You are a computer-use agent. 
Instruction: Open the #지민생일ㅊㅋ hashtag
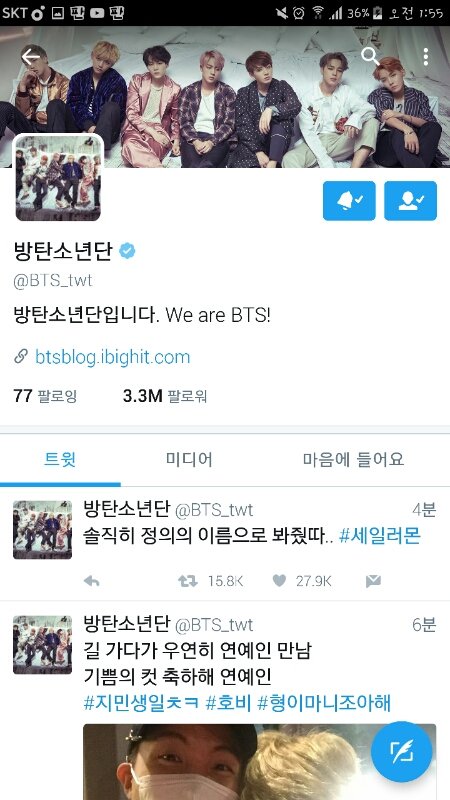[x=141, y=704]
